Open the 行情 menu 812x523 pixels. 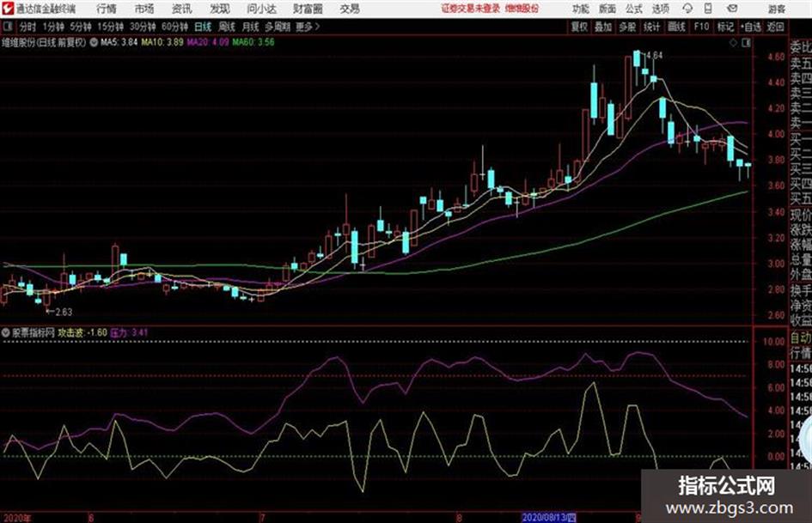pyautogui.click(x=107, y=9)
